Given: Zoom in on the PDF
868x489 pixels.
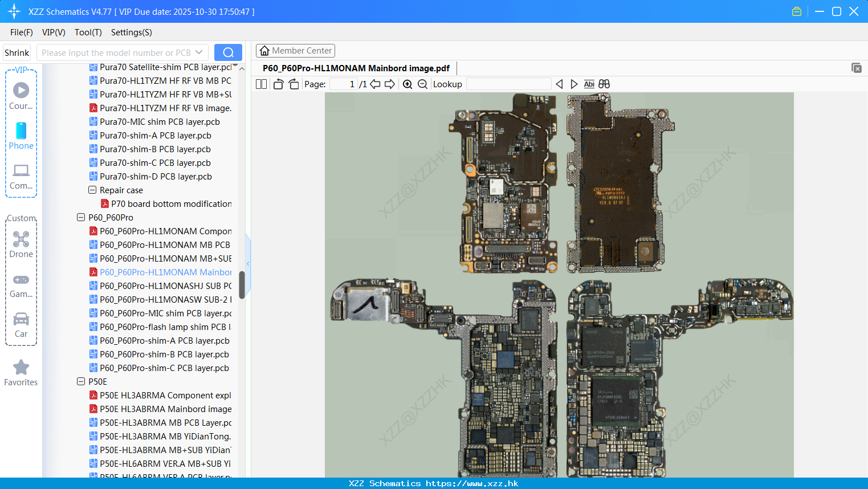Looking at the screenshot, I should pos(407,84).
